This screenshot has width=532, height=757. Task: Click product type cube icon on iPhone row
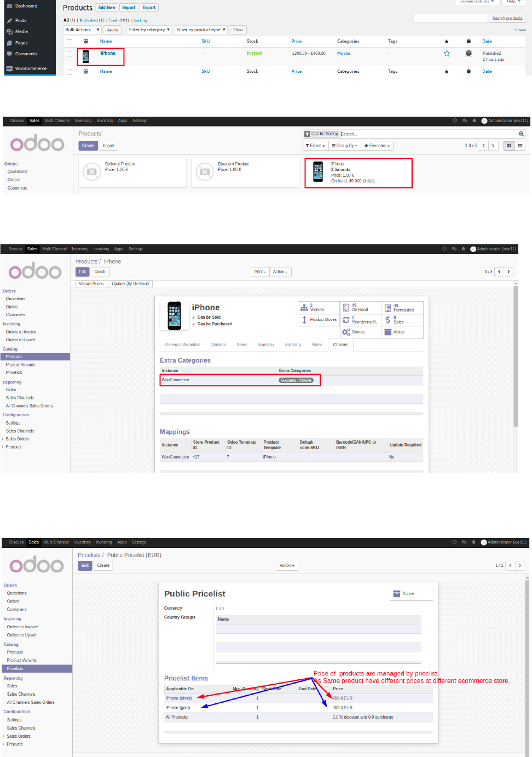[x=469, y=53]
